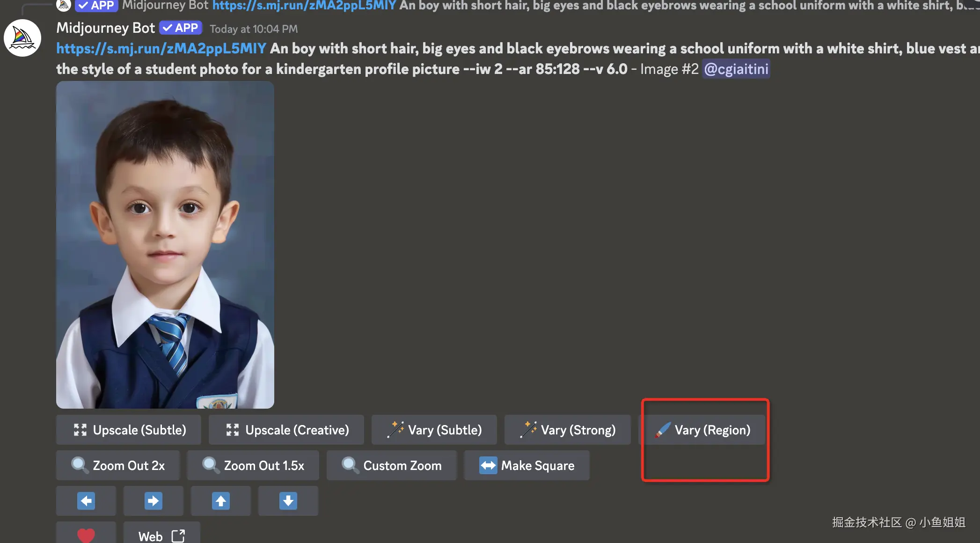Viewport: 980px width, 543px height.
Task: Open the generated boy portrait thumbnail
Action: point(165,245)
